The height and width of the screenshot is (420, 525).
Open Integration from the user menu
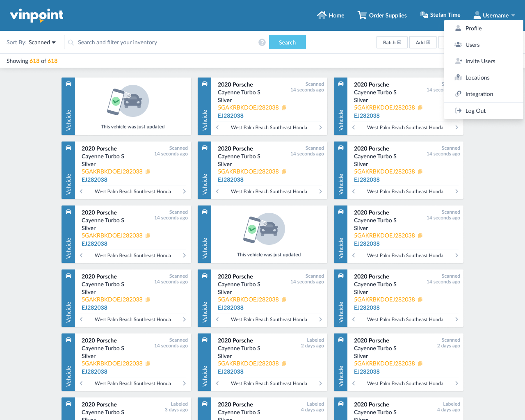pos(484,94)
